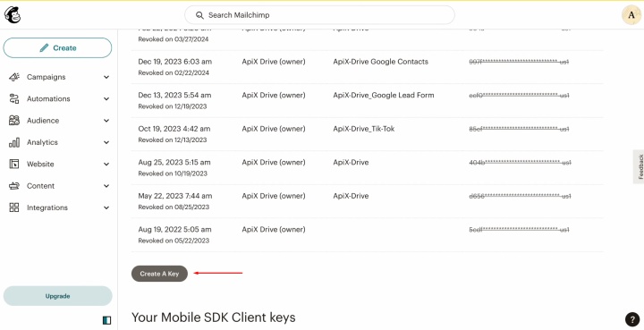The height and width of the screenshot is (330, 644).
Task: Expand the Automations chevron
Action: [x=106, y=99]
